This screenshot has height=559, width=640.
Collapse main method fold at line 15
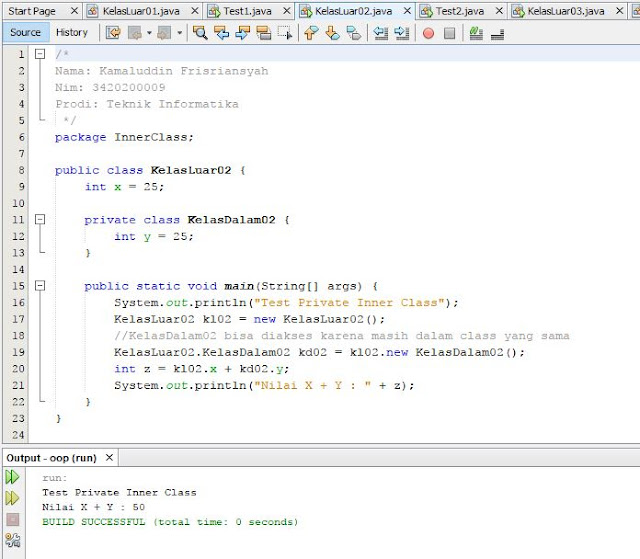tap(40, 286)
